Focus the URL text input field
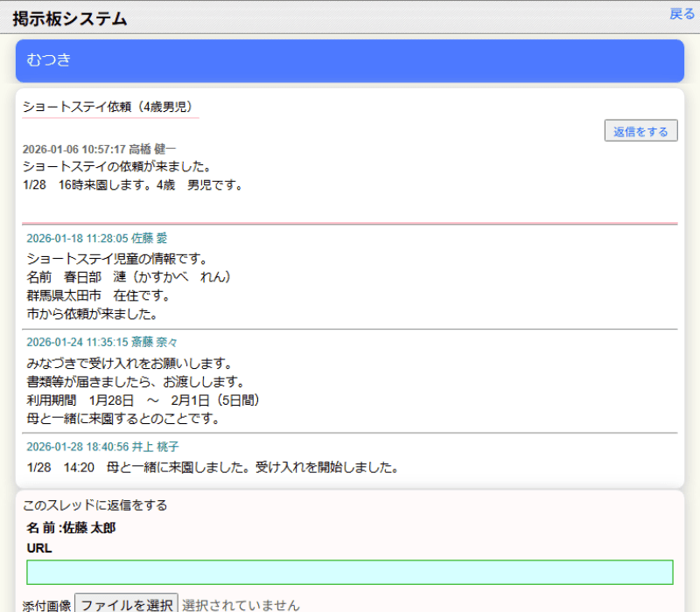The width and height of the screenshot is (700, 612). click(x=349, y=573)
